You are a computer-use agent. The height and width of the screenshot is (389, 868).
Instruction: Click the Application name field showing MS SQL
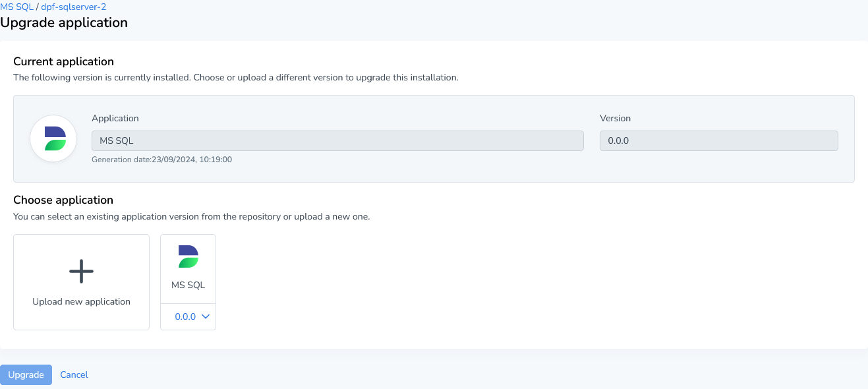(337, 140)
